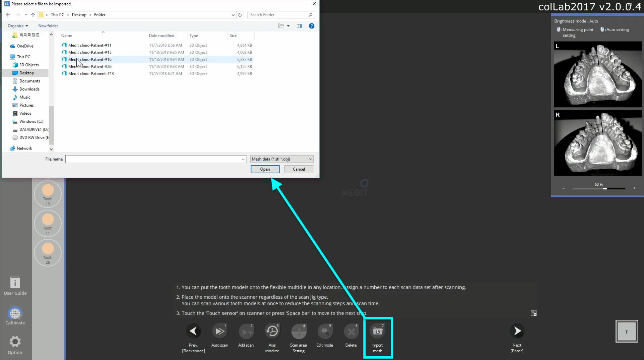Sort files by Date modified column

pos(167,36)
